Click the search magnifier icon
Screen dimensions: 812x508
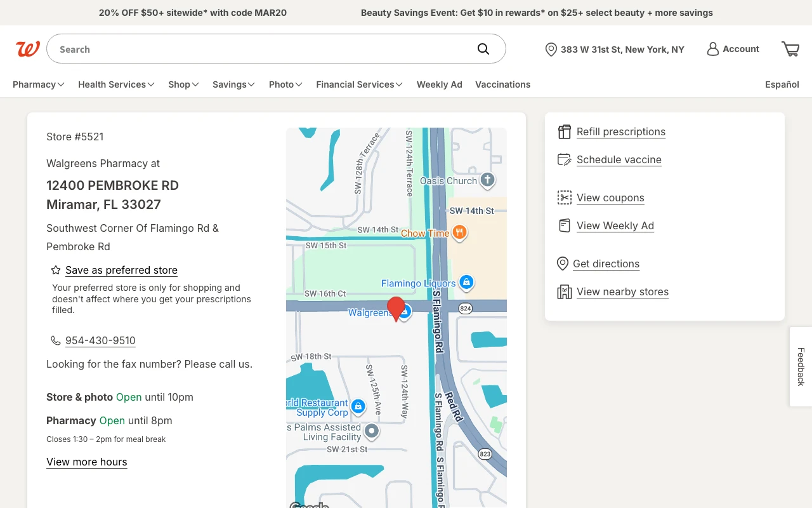tap(483, 49)
